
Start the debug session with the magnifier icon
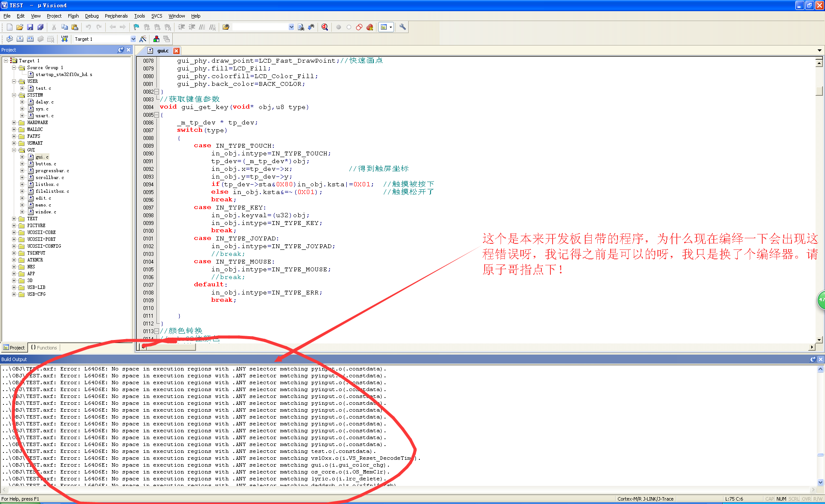(x=325, y=27)
